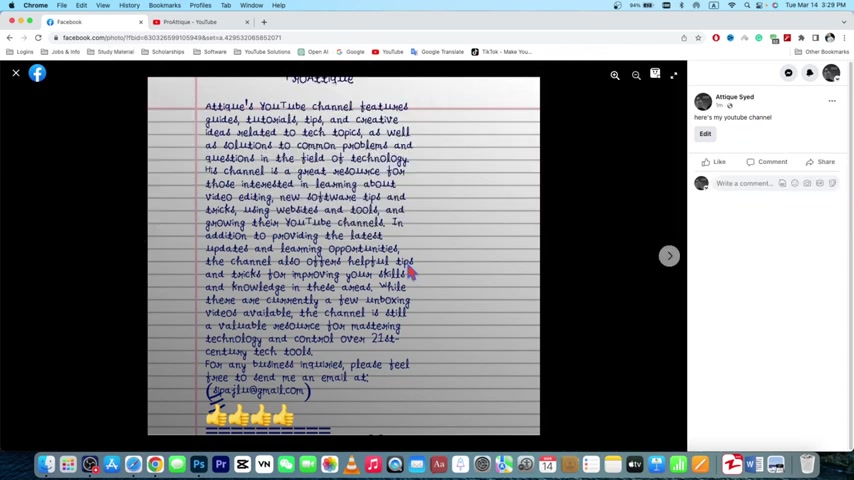This screenshot has width=854, height=480.
Task: Bookmark this page with the star
Action: (x=698, y=38)
